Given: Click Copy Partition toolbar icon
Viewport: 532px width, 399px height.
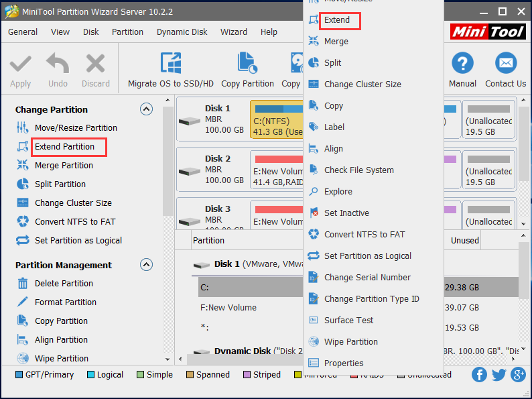Looking at the screenshot, I should point(247,63).
